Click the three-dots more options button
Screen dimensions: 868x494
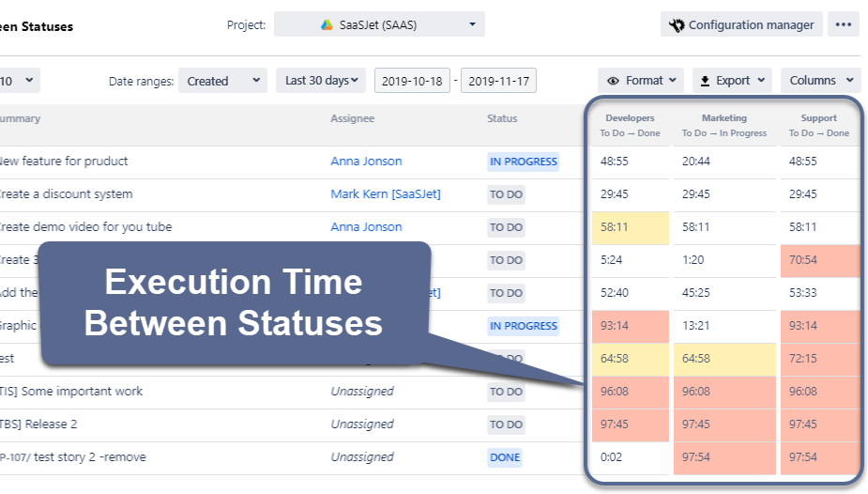[x=843, y=24]
